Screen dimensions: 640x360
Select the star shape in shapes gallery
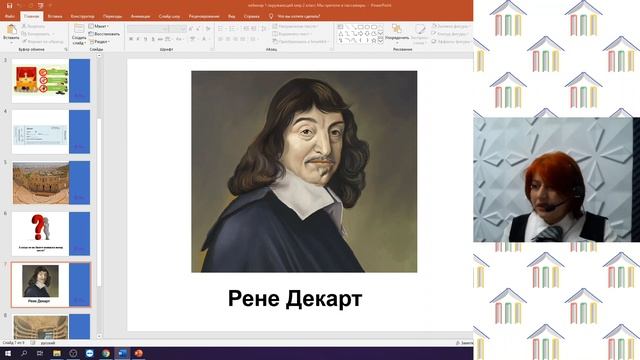[x=374, y=41]
